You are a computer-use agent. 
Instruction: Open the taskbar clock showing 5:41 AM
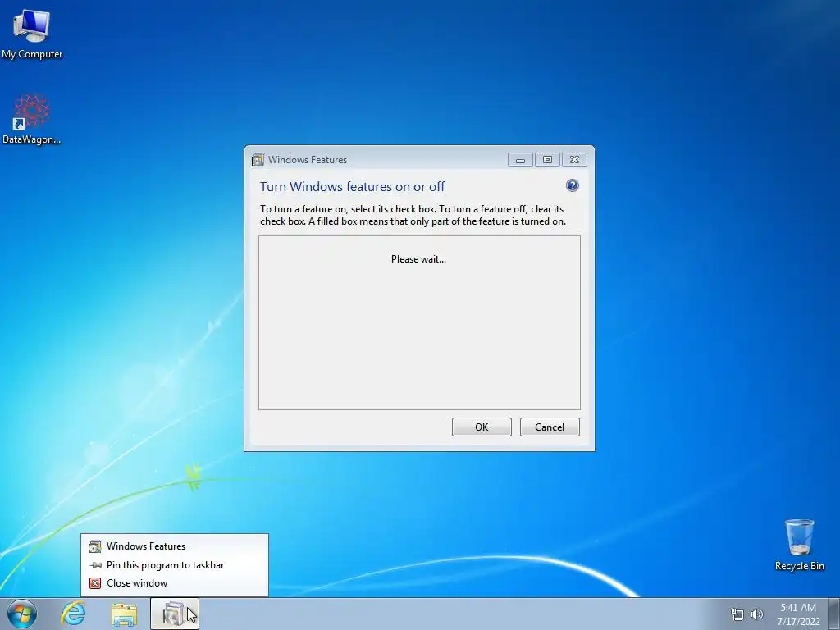[798, 614]
